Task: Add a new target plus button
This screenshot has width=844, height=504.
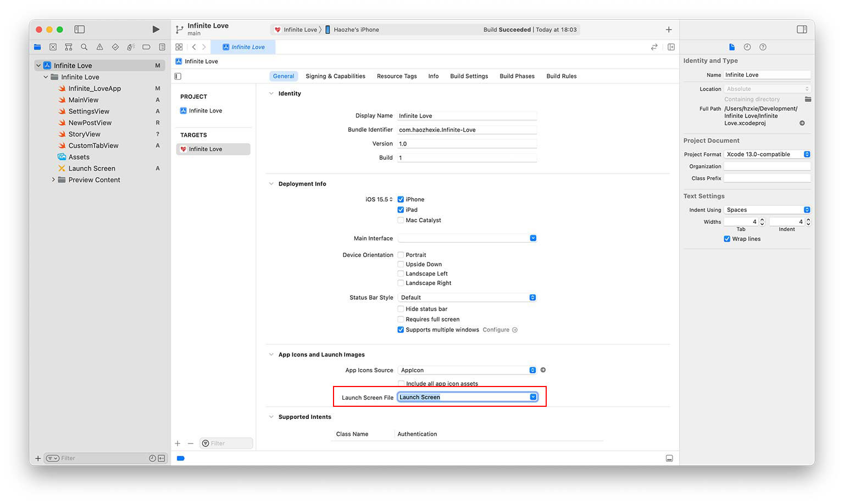Action: click(177, 444)
